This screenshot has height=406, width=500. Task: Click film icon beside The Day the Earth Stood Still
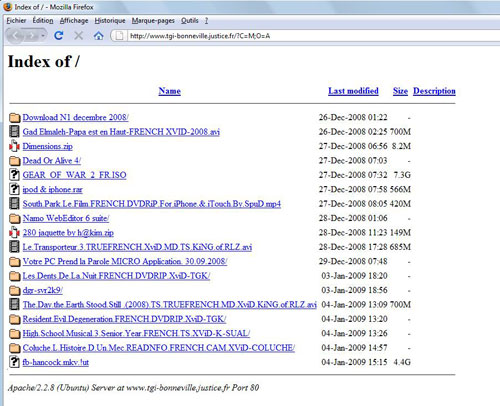(14, 304)
